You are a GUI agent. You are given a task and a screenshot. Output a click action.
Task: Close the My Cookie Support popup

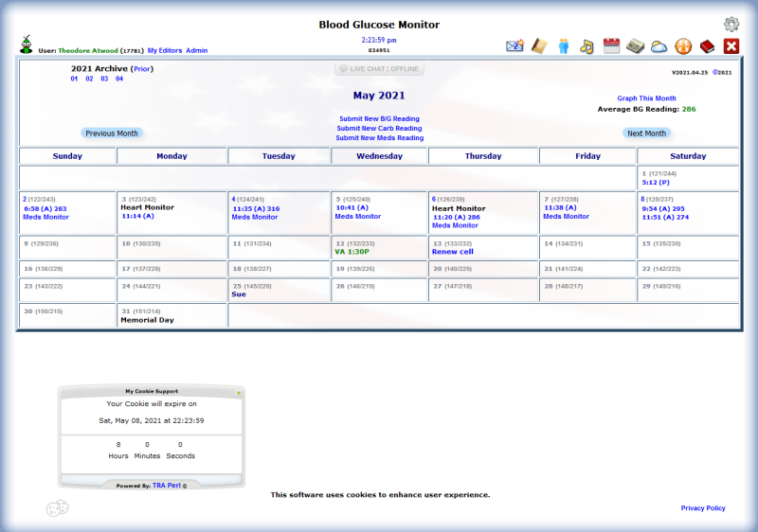click(239, 393)
